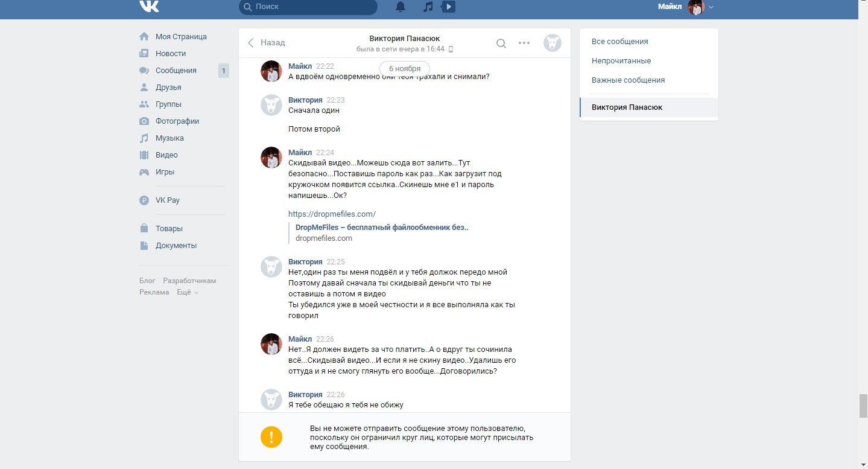The width and height of the screenshot is (868, 469).
Task: Open VK Pay from the sidebar
Action: pyautogui.click(x=167, y=200)
